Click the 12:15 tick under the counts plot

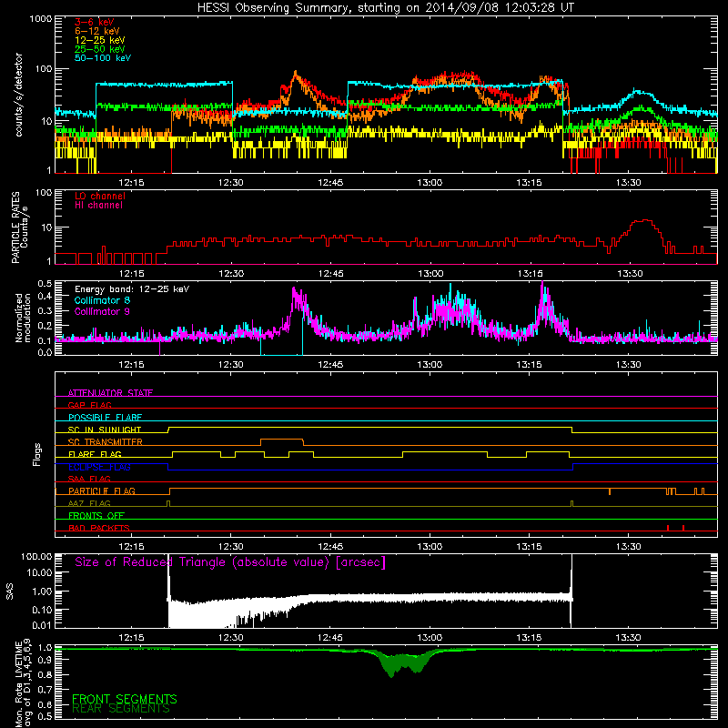[x=131, y=183]
